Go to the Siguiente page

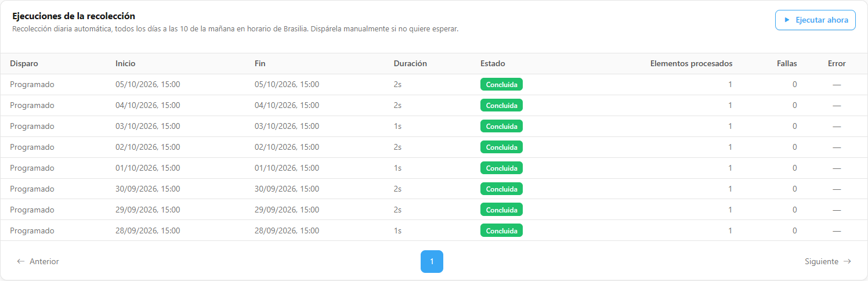828,261
